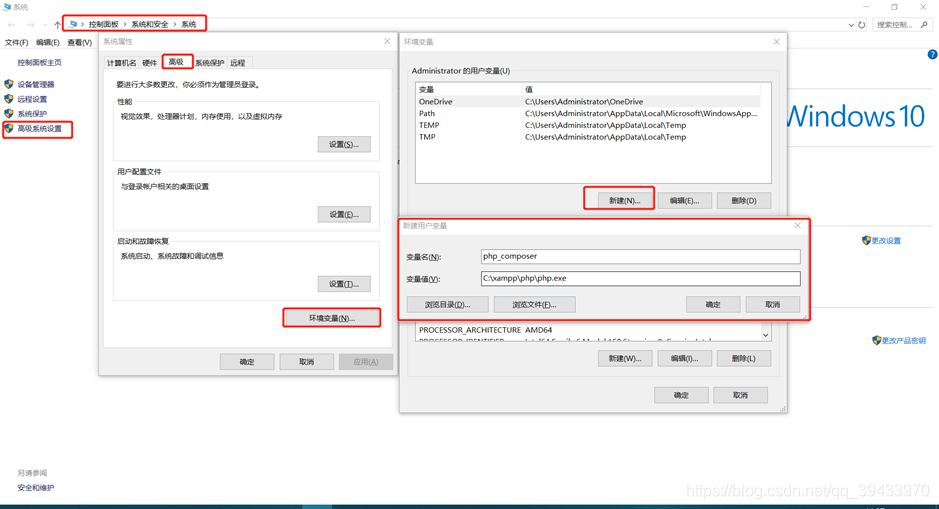Image resolution: width=939 pixels, height=509 pixels.
Task: Open 系统保护 link in sidebar
Action: [x=32, y=114]
